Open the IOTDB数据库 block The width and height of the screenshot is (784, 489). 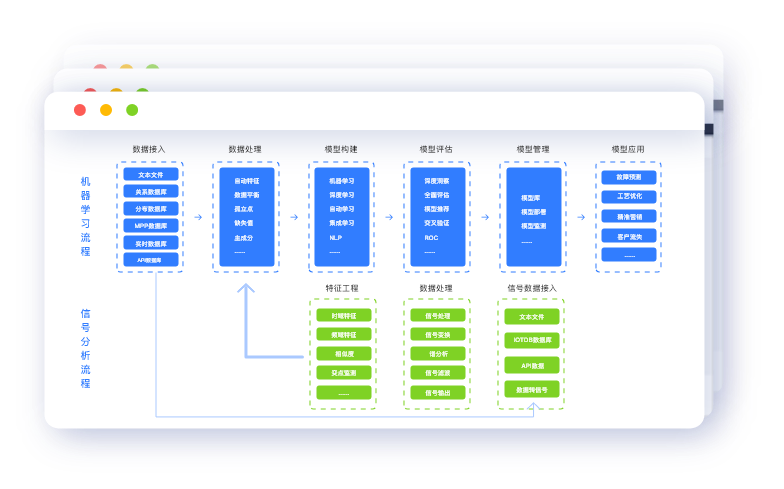[x=531, y=340]
